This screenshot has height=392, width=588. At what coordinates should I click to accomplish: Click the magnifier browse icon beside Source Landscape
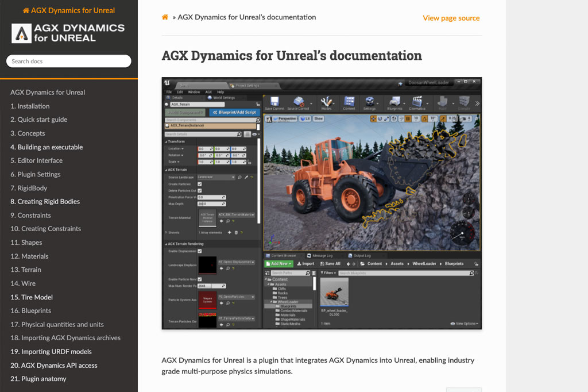[239, 177]
